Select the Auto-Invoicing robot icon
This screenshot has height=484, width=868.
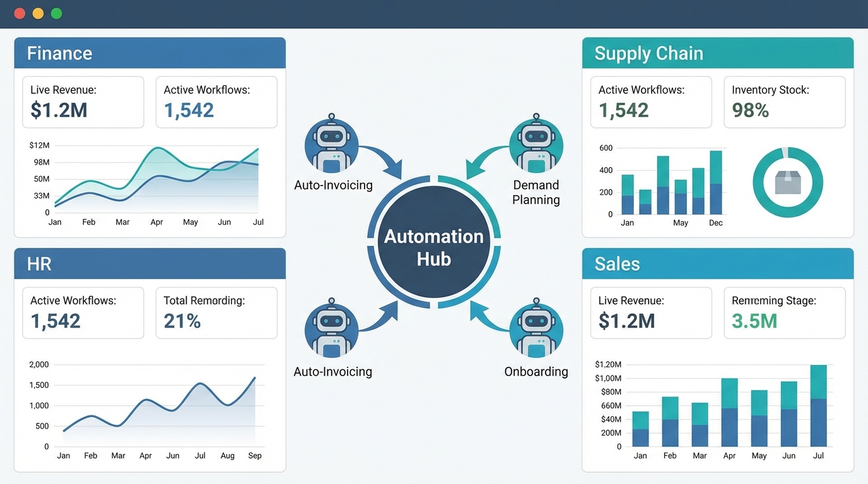(x=332, y=145)
